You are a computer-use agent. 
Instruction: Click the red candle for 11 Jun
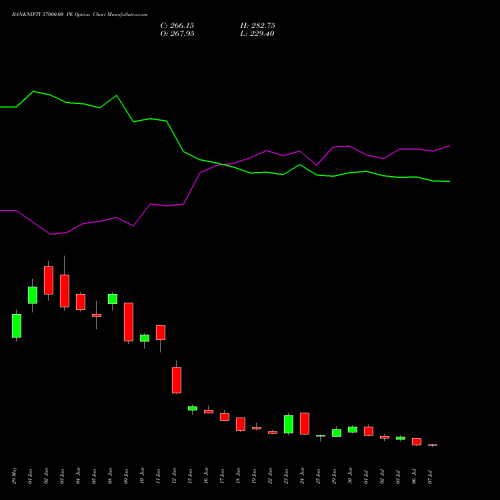coord(161,332)
